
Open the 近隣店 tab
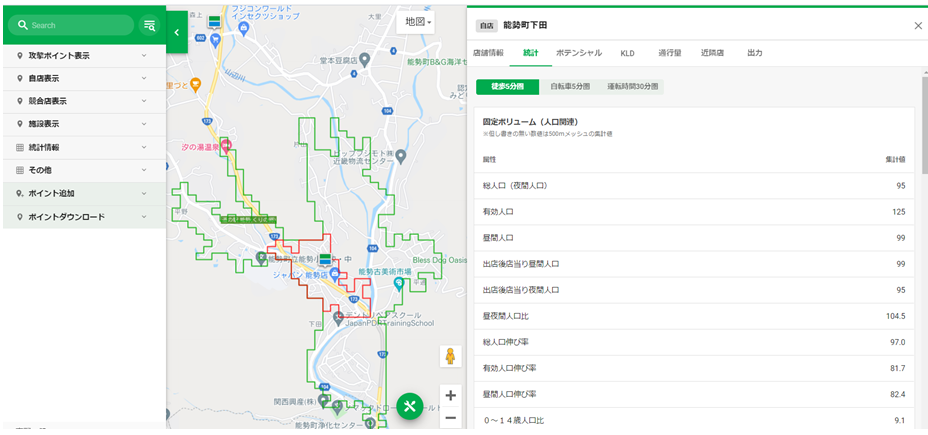(x=712, y=53)
